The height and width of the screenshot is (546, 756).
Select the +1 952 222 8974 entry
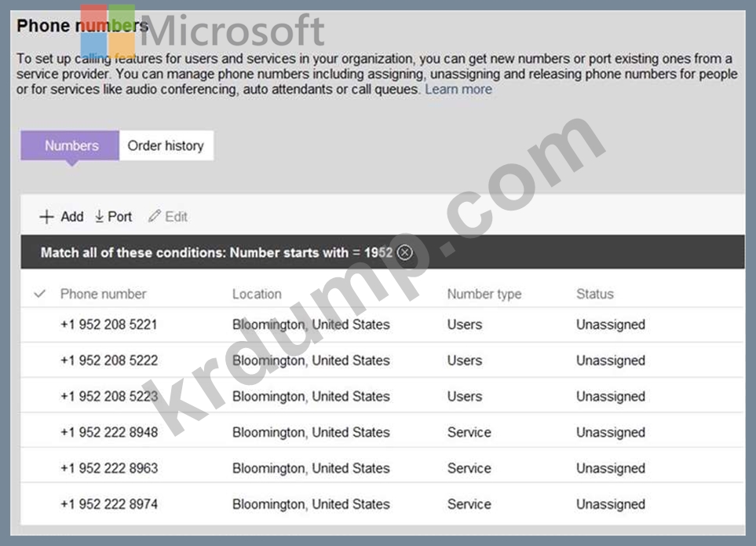click(x=108, y=504)
